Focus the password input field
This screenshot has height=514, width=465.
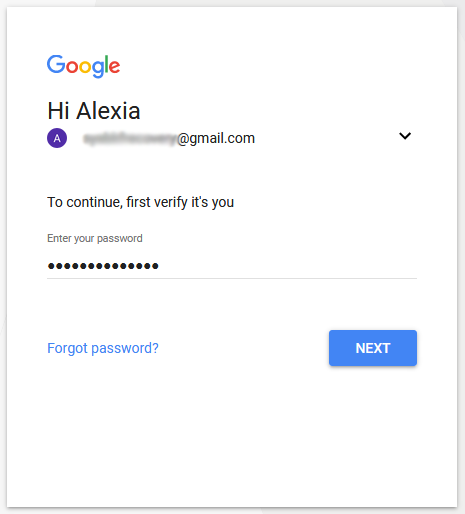tap(232, 266)
